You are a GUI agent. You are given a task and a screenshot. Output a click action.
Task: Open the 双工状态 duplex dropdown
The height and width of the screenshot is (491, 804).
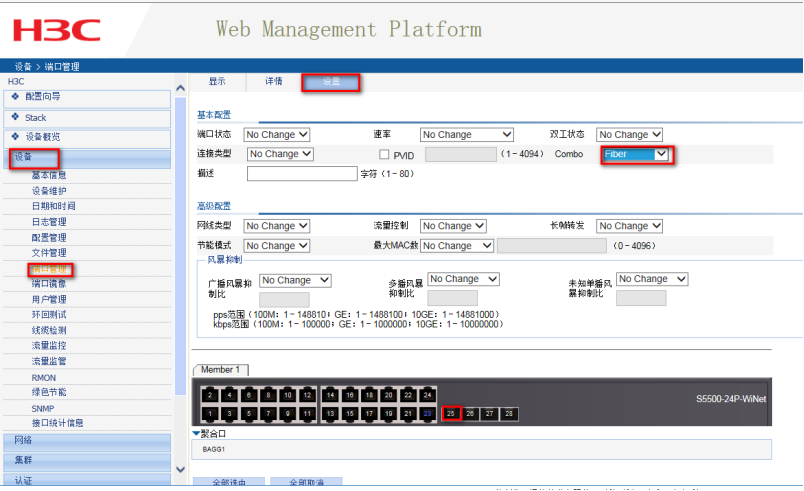click(629, 135)
